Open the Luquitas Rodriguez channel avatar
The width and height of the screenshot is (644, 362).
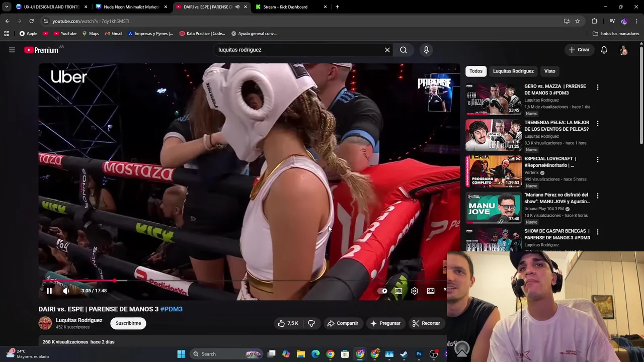click(x=45, y=323)
